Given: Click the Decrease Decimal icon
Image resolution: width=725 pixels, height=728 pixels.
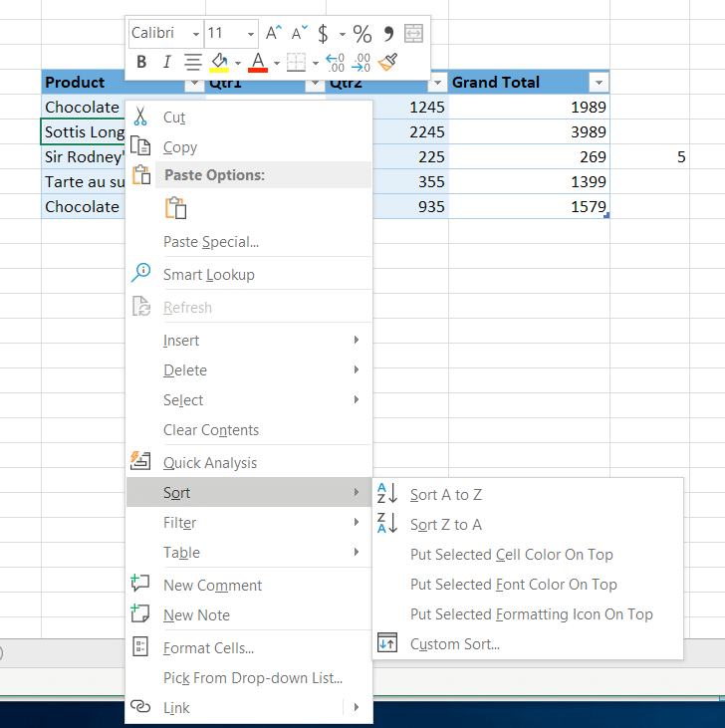Looking at the screenshot, I should click(362, 63).
